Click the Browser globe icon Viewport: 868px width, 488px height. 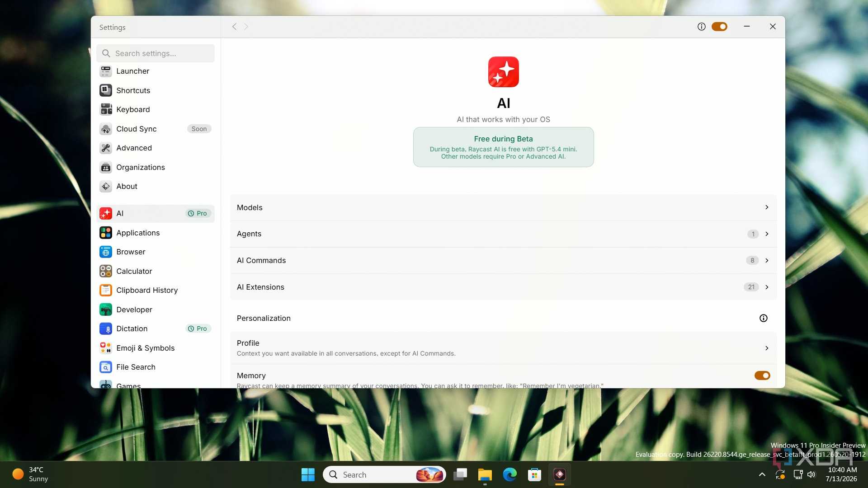click(106, 252)
